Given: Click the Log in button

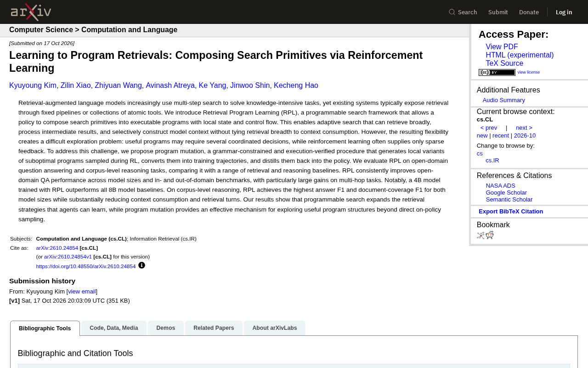Looking at the screenshot, I should [564, 12].
